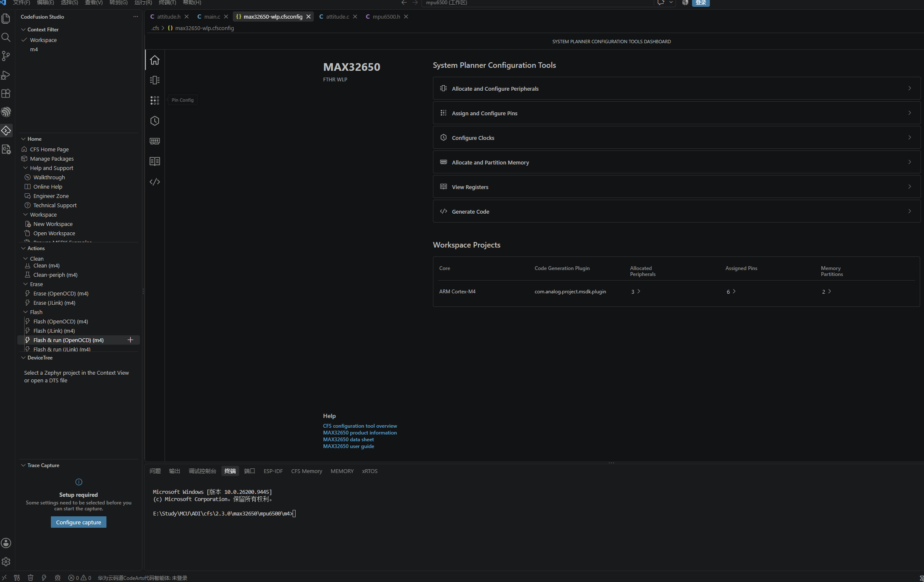Navigate back using the title bar arrow
This screenshot has width=924, height=582.
click(x=404, y=3)
